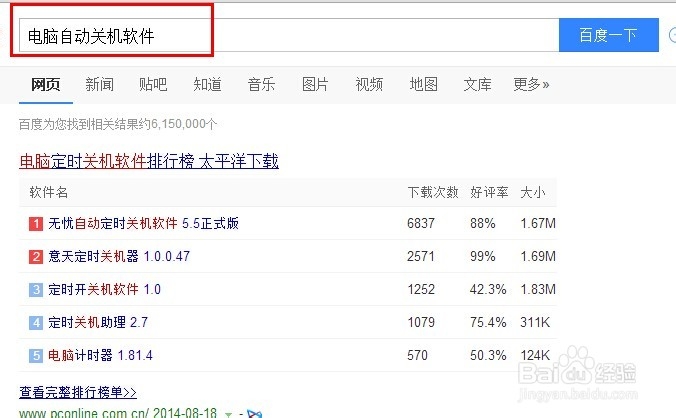Open 电脑计时器 1.81.4 link
Viewport: 676px width, 418px height.
pos(100,356)
